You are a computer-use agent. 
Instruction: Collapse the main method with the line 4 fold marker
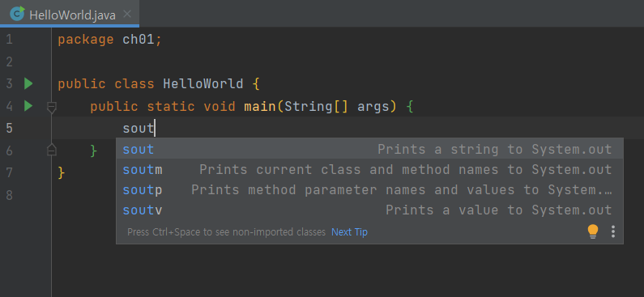coord(52,108)
